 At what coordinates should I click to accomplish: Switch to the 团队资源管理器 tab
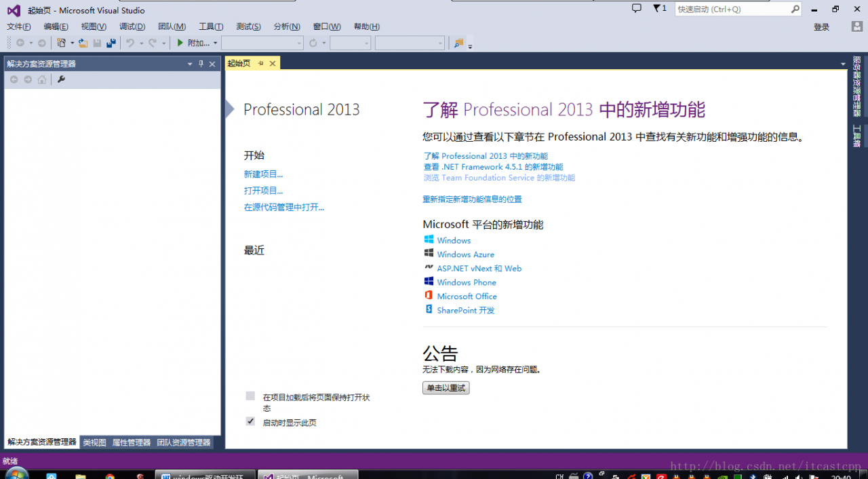184,442
